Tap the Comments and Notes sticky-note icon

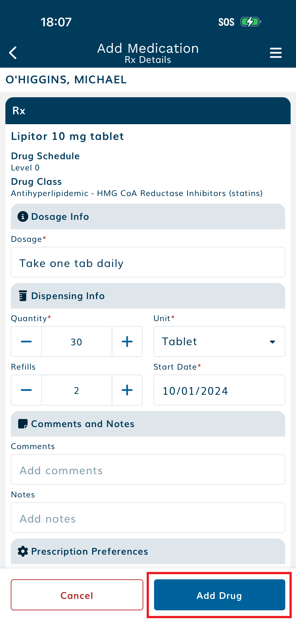(x=23, y=424)
